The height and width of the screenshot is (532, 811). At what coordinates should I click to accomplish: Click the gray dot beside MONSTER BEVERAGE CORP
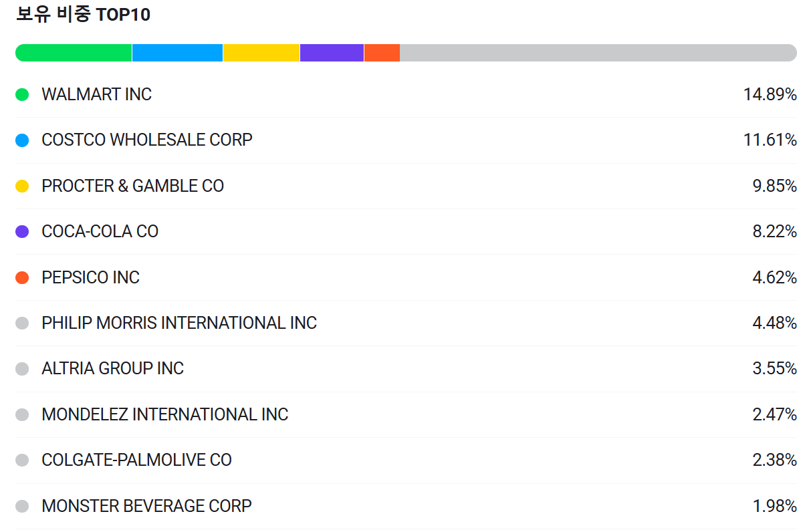pos(22,507)
